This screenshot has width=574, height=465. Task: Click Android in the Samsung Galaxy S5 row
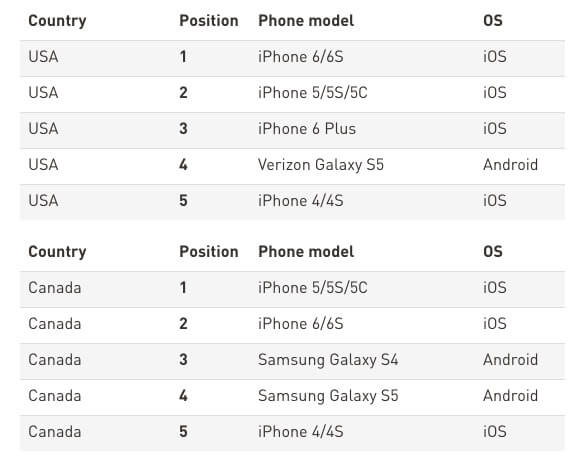click(x=511, y=396)
